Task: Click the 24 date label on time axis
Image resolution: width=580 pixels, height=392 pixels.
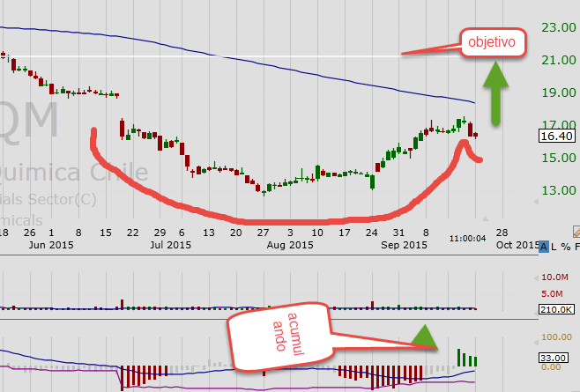Action: coord(371,233)
